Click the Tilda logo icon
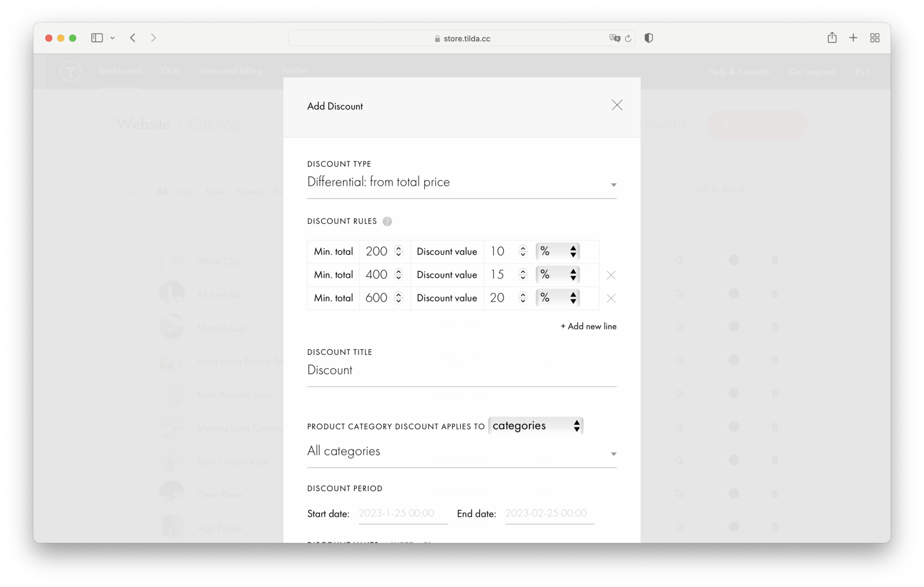The height and width of the screenshot is (587, 924). [70, 72]
